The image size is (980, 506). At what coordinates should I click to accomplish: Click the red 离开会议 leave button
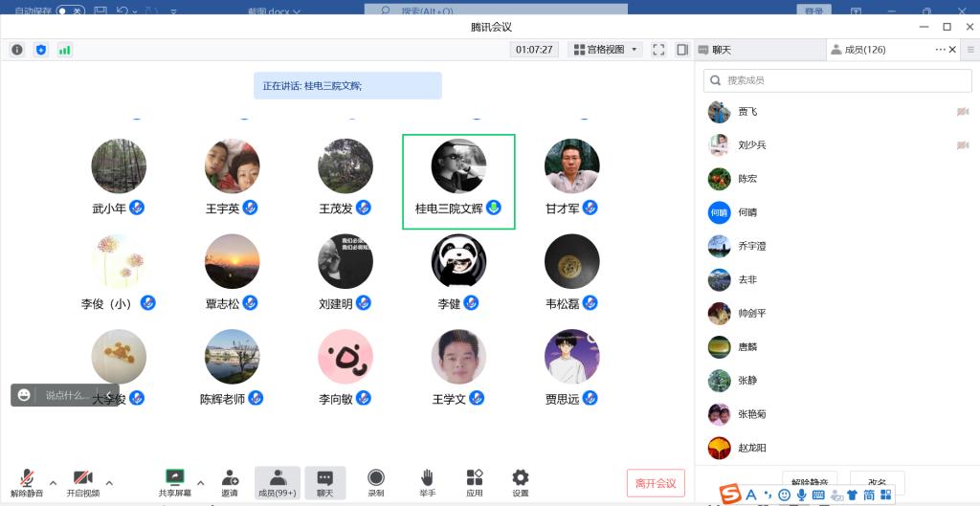tap(656, 483)
